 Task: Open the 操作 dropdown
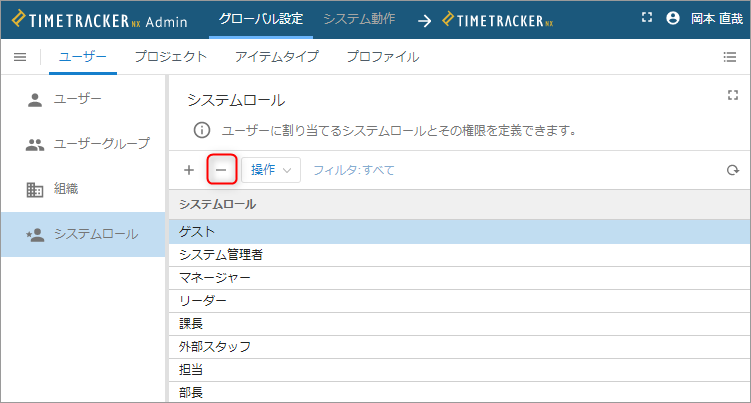tap(271, 170)
